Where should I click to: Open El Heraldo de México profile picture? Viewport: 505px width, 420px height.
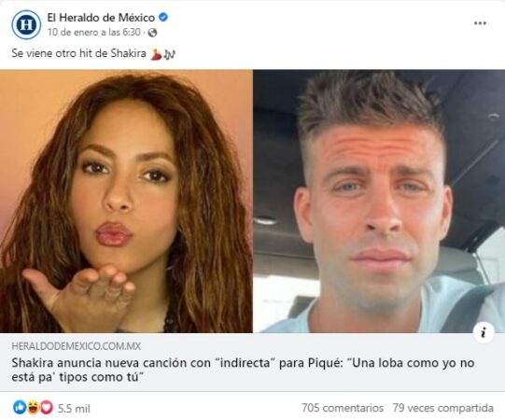26,25
